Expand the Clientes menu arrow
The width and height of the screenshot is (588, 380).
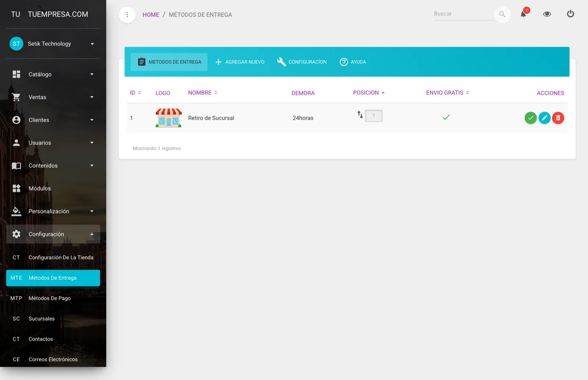pyautogui.click(x=92, y=120)
